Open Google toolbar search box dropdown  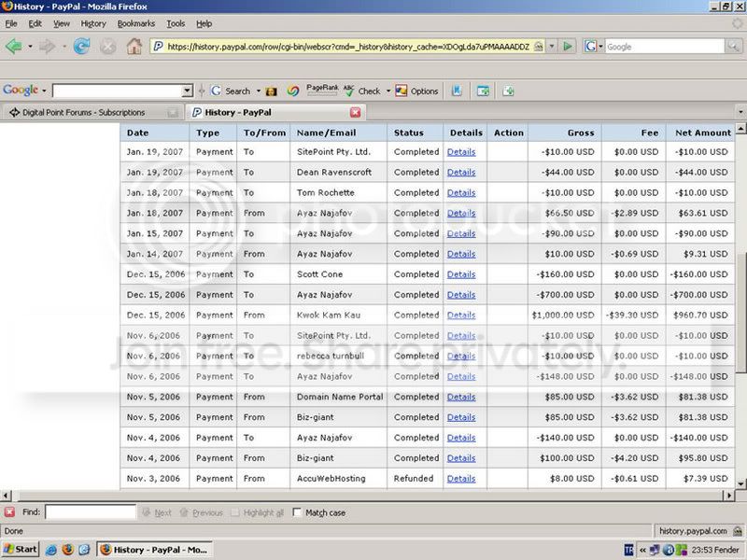coord(188,91)
